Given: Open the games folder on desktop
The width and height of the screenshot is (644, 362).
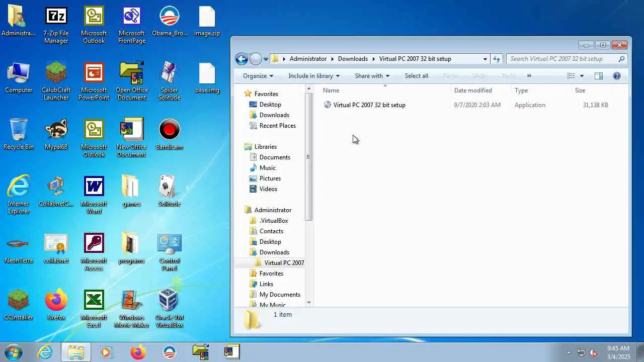Looking at the screenshot, I should pyautogui.click(x=131, y=192).
